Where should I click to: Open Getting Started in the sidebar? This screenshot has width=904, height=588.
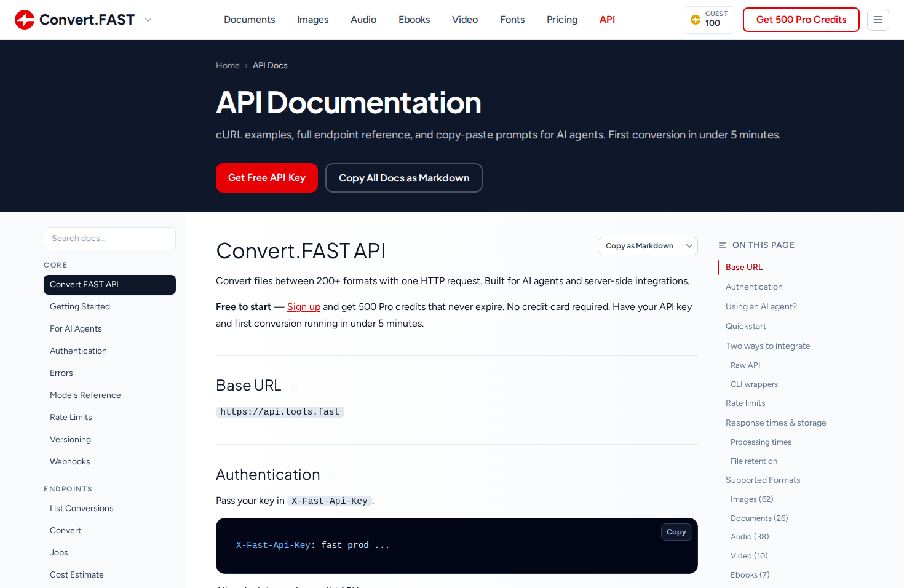[x=80, y=306]
